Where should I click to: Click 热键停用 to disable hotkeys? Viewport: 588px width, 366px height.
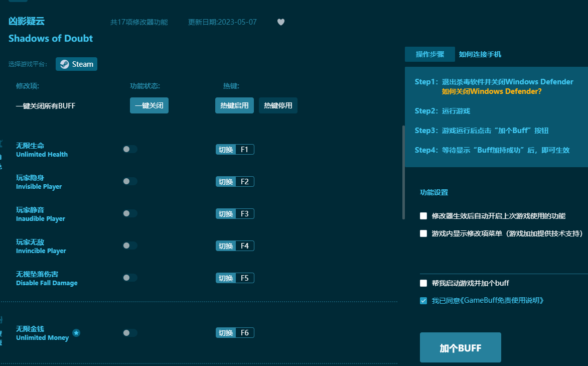pos(278,105)
